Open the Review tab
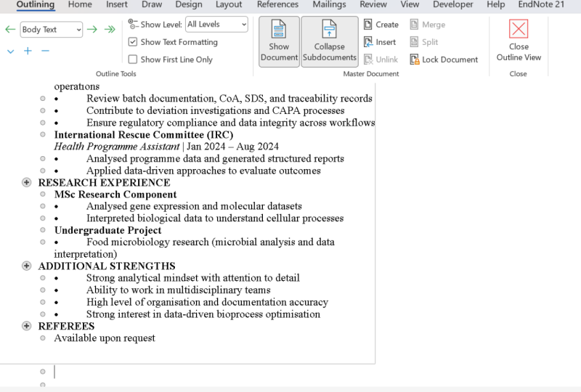 (373, 4)
